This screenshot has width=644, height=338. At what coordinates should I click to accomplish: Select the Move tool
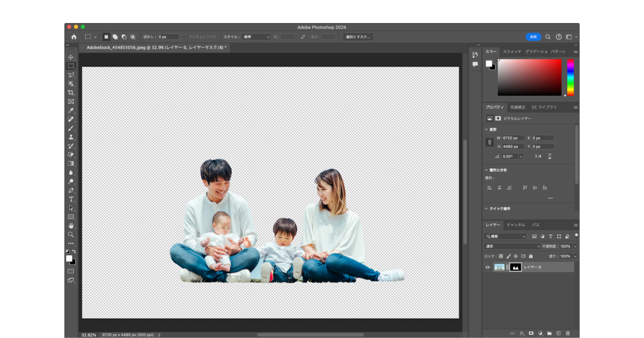pos(71,58)
